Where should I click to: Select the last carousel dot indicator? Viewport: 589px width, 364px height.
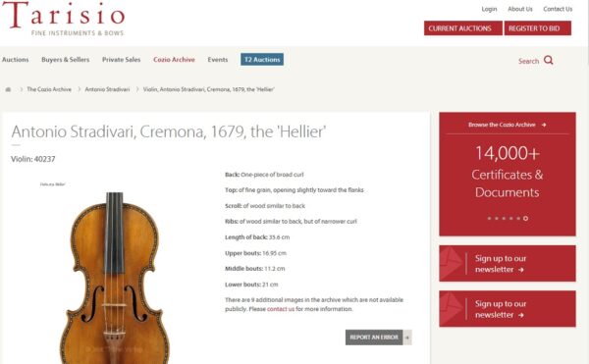[x=525, y=218]
